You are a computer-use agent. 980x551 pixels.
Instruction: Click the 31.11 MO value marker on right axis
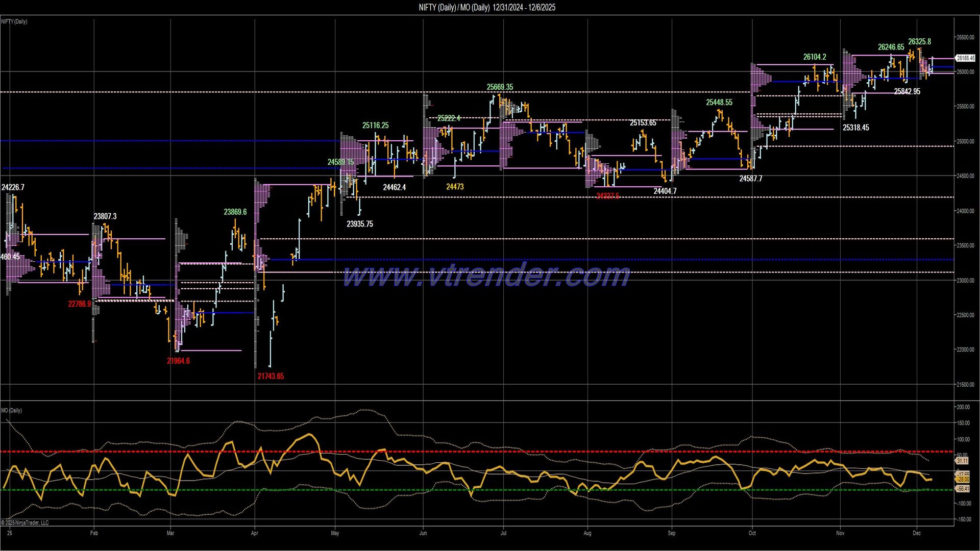pyautogui.click(x=963, y=461)
